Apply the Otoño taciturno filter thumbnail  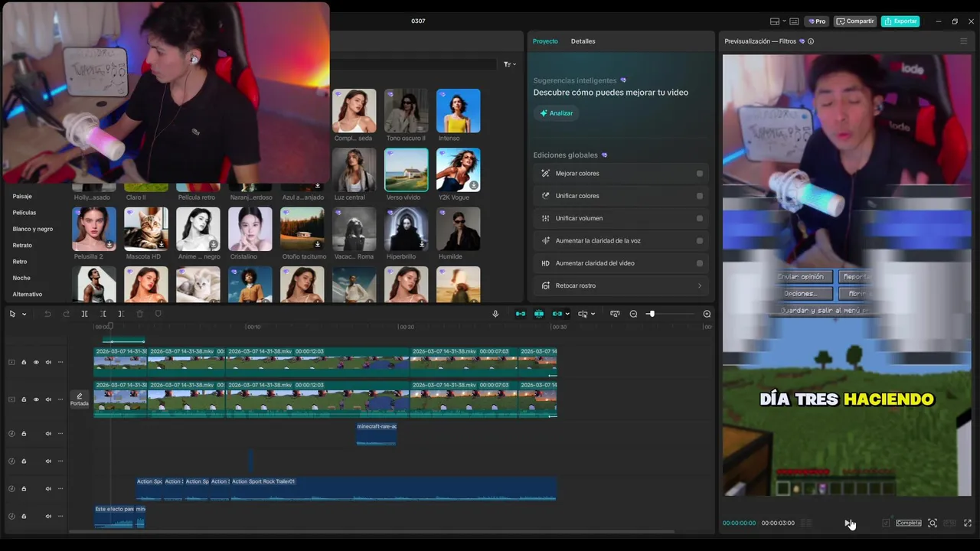click(x=302, y=229)
